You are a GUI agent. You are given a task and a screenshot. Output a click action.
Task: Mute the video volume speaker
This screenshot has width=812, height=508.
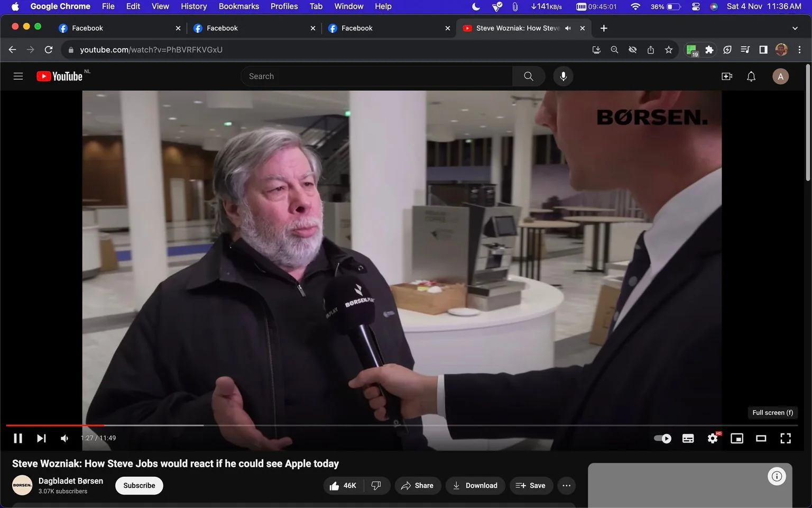(x=64, y=438)
